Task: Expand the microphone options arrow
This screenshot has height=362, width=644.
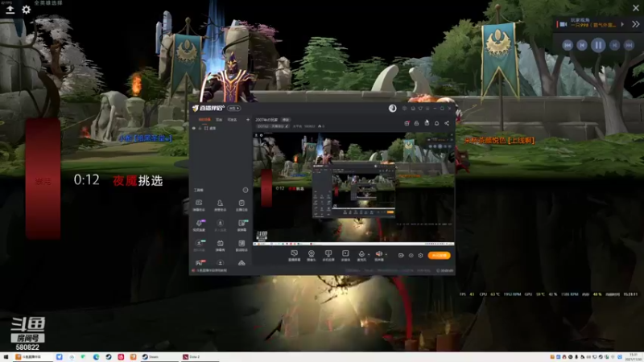Action: (369, 254)
